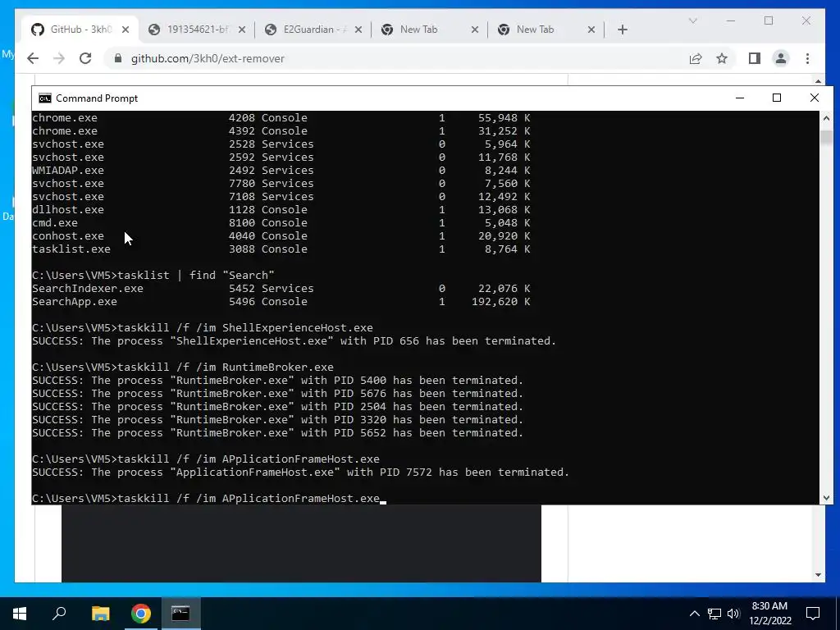Close the Command Prompt window
Screen dimensions: 840x630
[815, 98]
